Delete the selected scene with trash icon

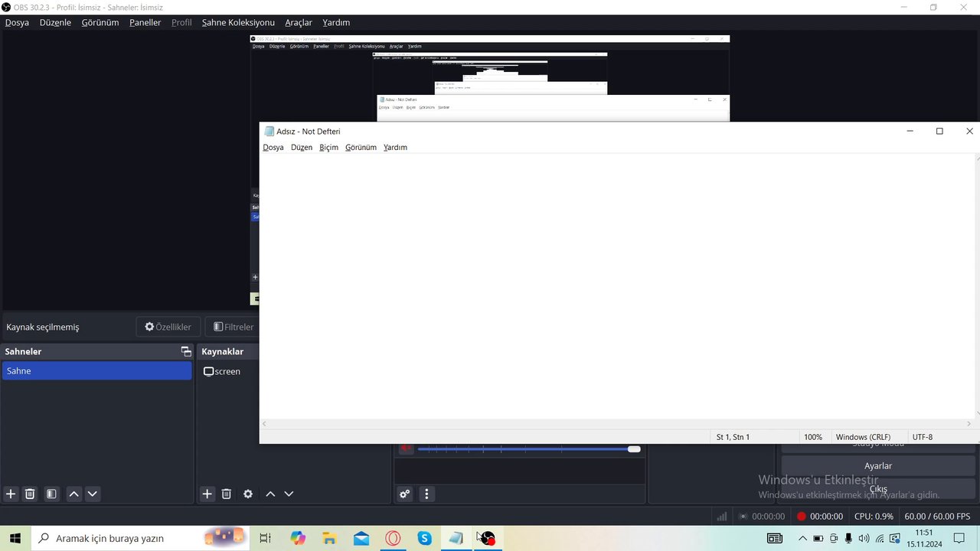tap(30, 494)
